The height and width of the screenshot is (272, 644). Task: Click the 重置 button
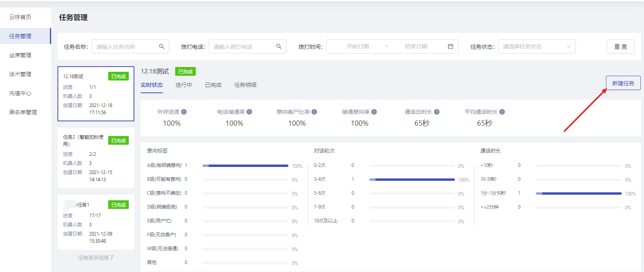tap(621, 46)
